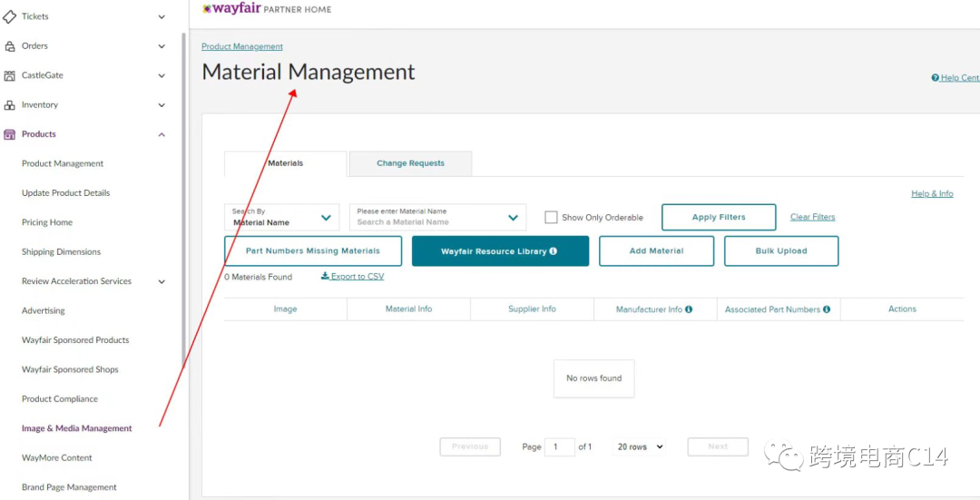Image resolution: width=980 pixels, height=500 pixels.
Task: Expand the Inventory menu chevron
Action: (x=162, y=105)
